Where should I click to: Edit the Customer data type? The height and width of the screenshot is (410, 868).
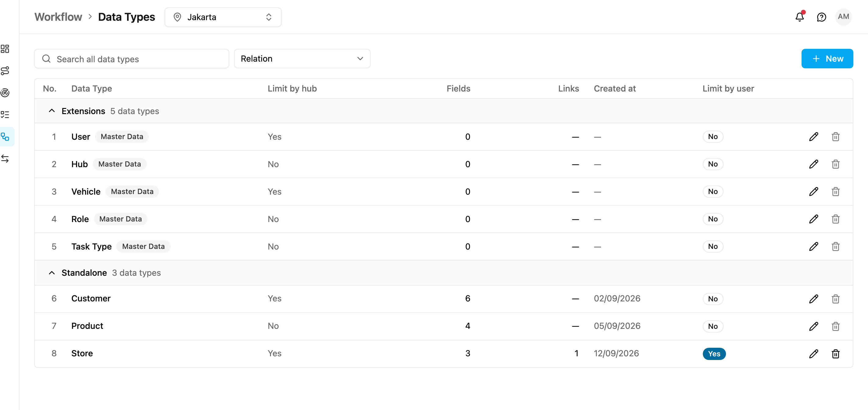point(814,299)
